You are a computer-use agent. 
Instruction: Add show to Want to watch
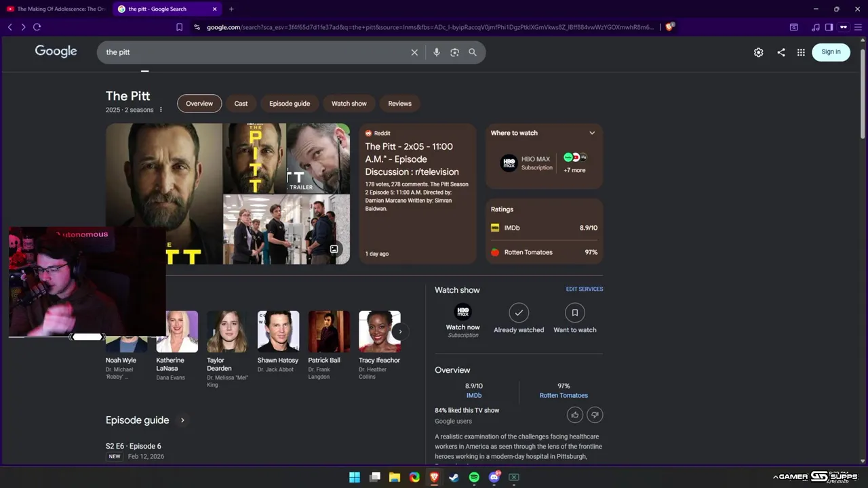[x=575, y=318]
